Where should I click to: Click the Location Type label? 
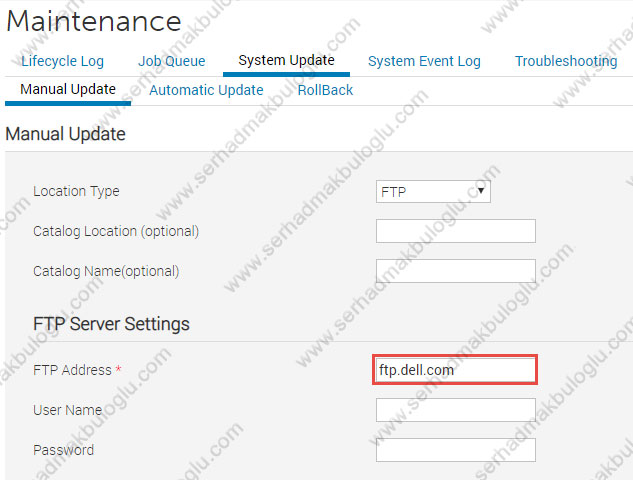pos(76,191)
